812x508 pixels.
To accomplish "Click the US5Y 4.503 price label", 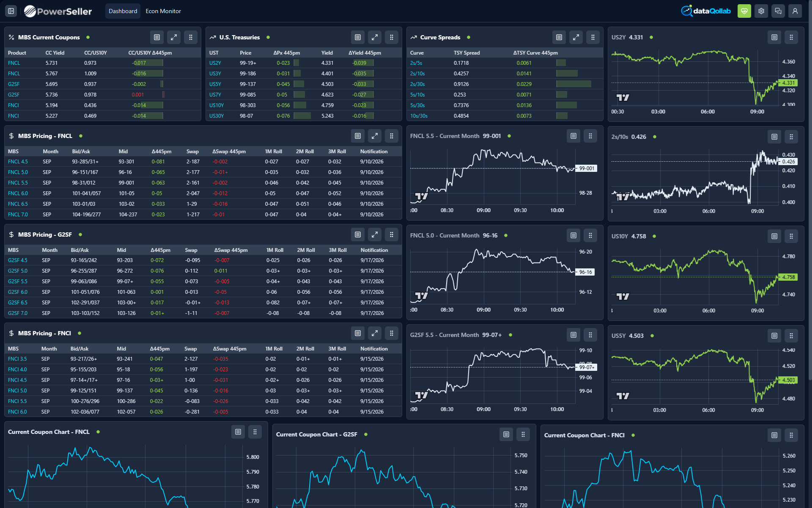I will [788, 380].
